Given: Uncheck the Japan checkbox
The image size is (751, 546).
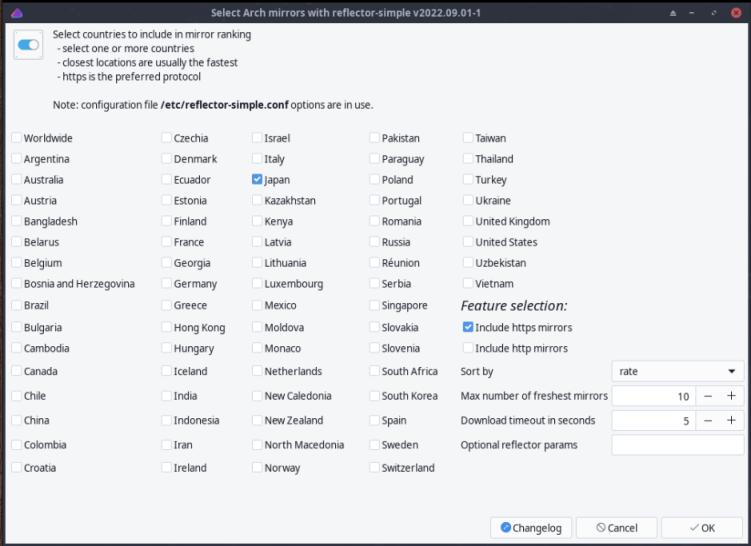Looking at the screenshot, I should 257,180.
